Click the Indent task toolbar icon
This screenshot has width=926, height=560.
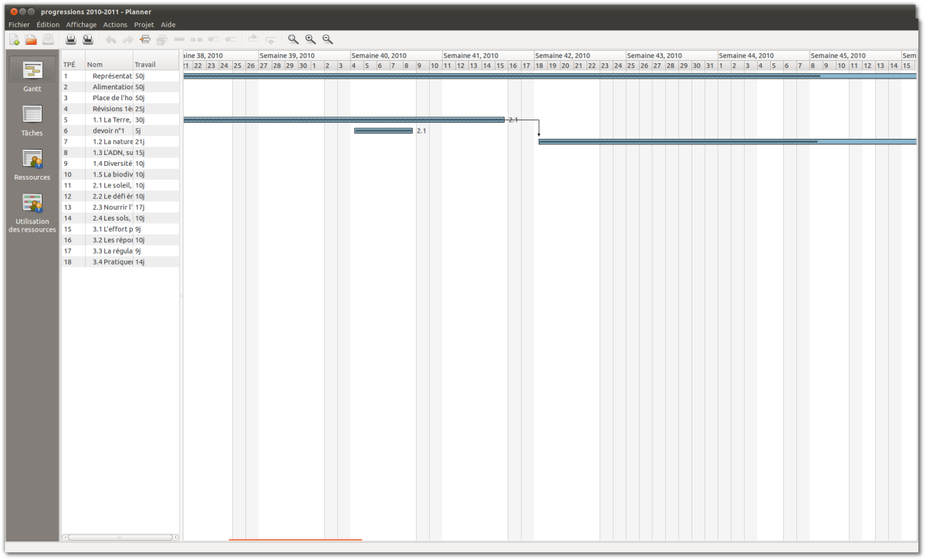pyautogui.click(x=213, y=39)
